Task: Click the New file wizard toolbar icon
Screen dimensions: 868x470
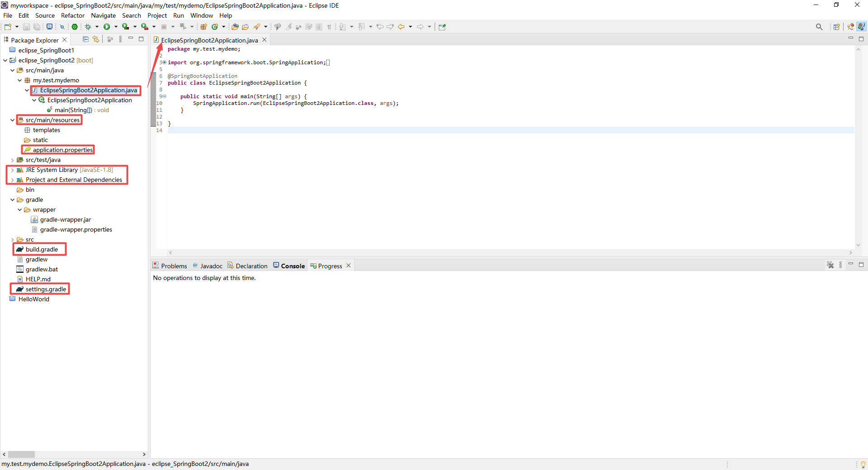Action: pos(8,27)
